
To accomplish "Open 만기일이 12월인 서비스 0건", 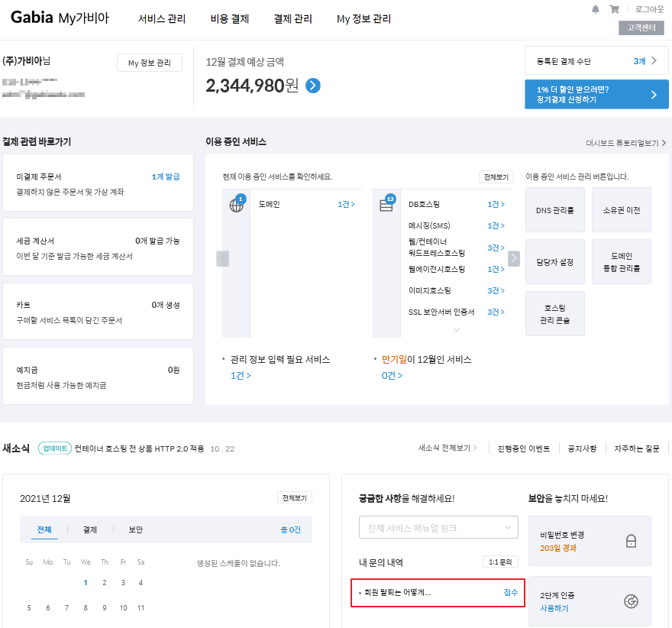I will coord(392,376).
